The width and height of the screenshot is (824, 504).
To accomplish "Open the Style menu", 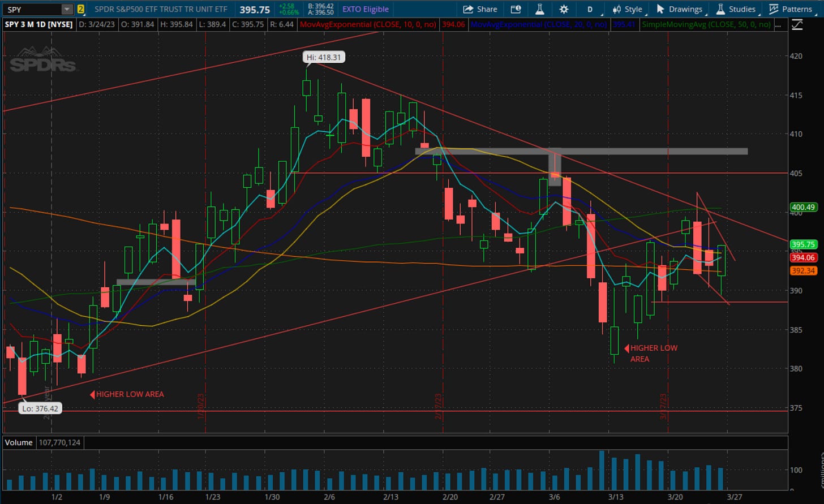I will click(x=628, y=9).
